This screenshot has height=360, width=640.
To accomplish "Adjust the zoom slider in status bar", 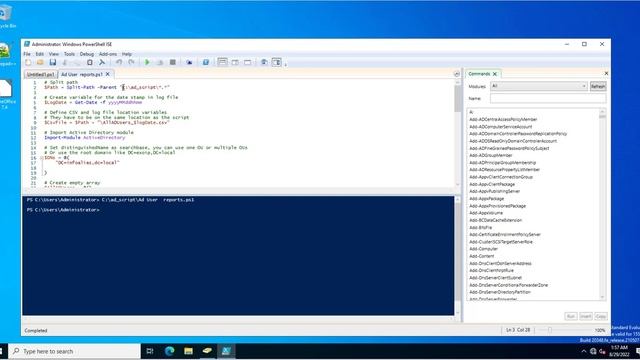I will pyautogui.click(x=550, y=330).
